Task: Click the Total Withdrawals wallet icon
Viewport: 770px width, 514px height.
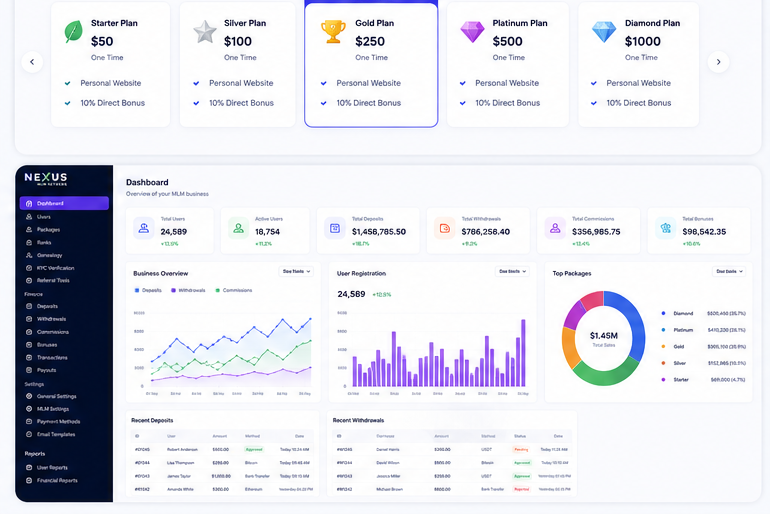Action: 444,228
